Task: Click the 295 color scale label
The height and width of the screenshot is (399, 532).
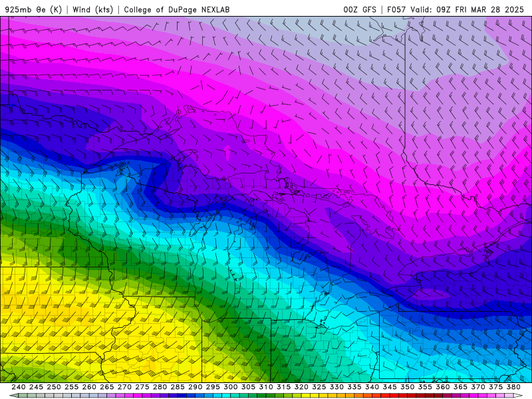Action: (x=213, y=387)
